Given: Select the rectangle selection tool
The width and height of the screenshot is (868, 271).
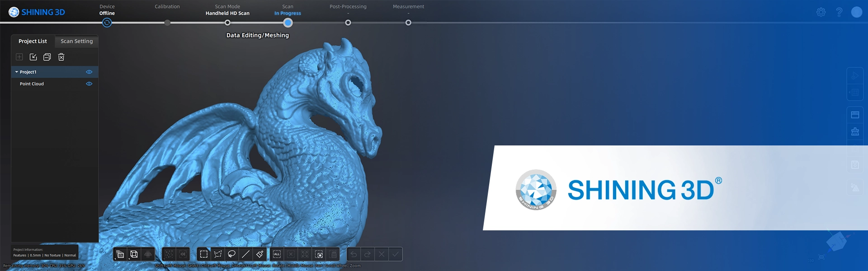Looking at the screenshot, I should (204, 254).
